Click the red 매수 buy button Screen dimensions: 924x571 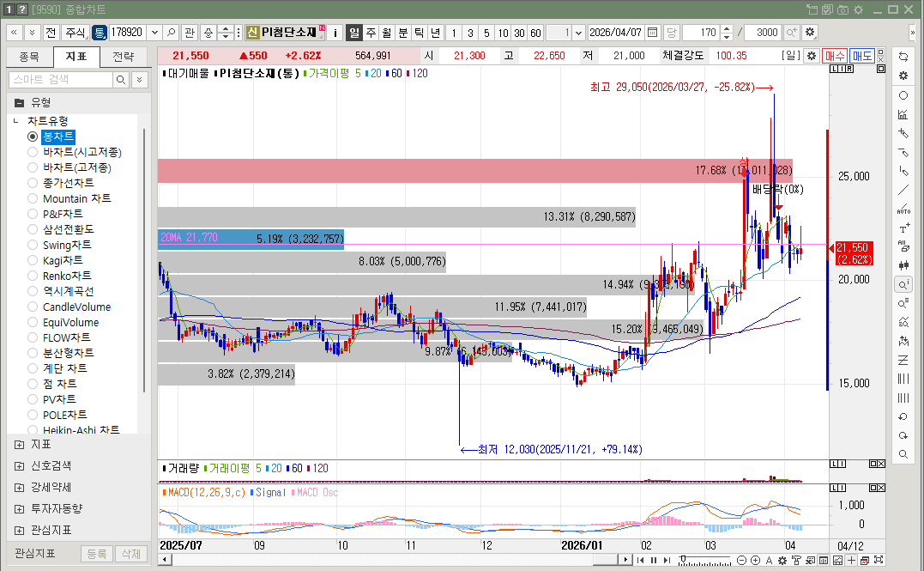pos(835,56)
